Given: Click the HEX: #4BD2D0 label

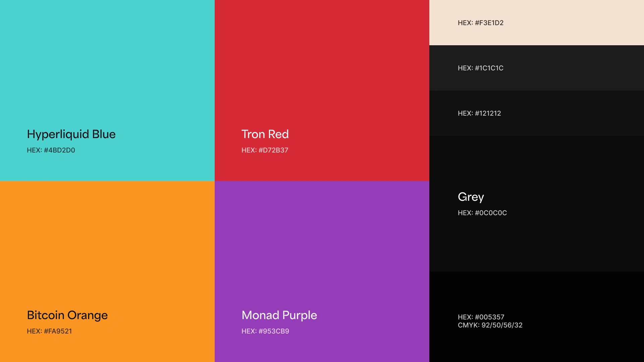Looking at the screenshot, I should pos(51,150).
